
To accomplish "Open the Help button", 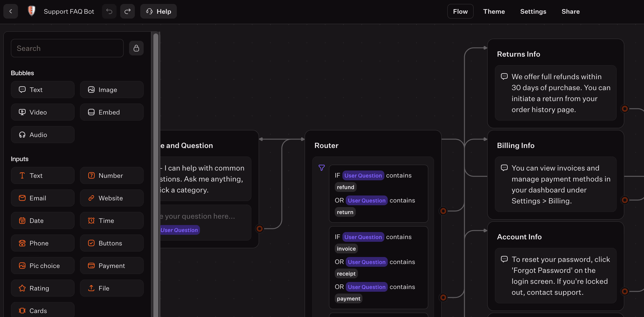I will click(x=159, y=11).
